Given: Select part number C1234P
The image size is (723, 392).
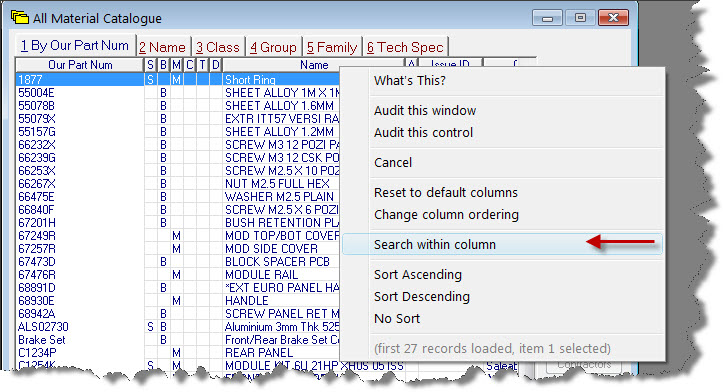Looking at the screenshot, I should coord(37,353).
